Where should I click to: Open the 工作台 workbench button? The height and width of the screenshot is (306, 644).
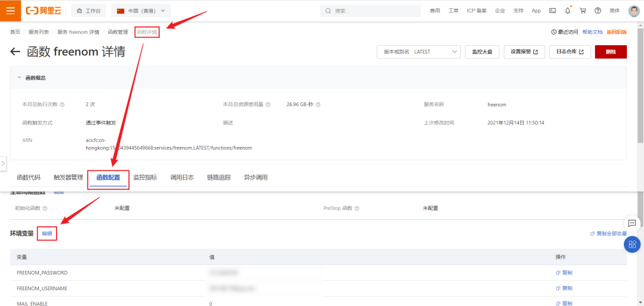(x=88, y=11)
